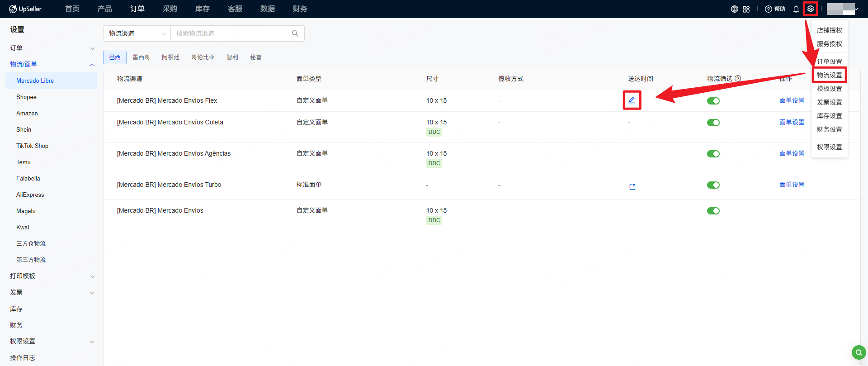Toggle logistics filter for Envíos Agências
The height and width of the screenshot is (366, 868).
coord(713,154)
